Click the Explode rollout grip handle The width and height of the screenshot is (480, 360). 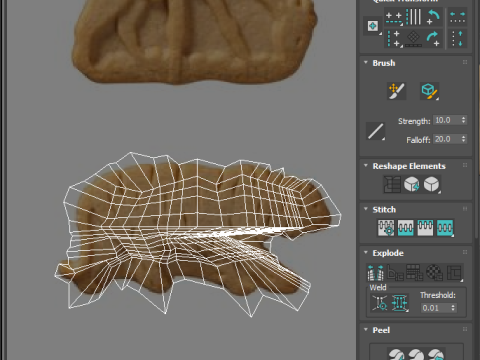pyautogui.click(x=465, y=252)
